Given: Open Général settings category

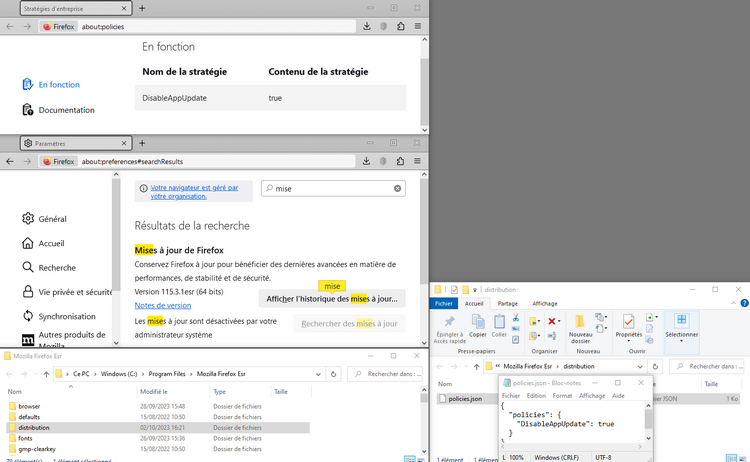Looking at the screenshot, I should click(x=44, y=219).
